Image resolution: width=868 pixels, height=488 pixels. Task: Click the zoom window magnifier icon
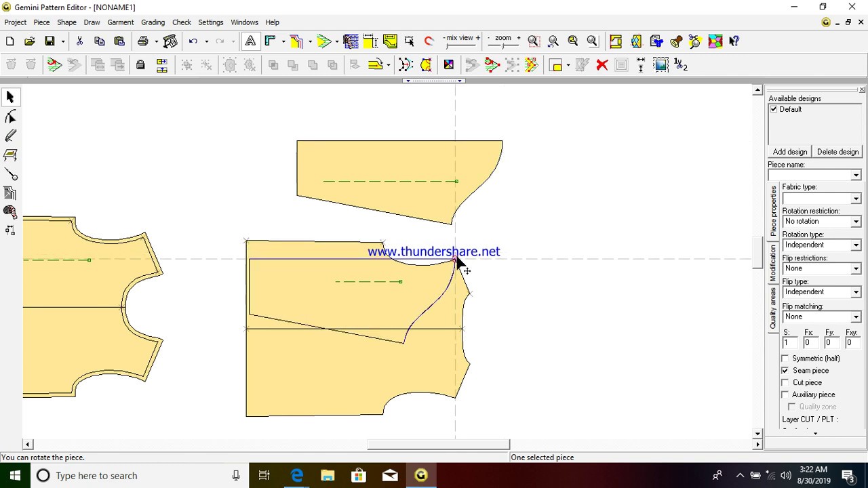pyautogui.click(x=534, y=41)
